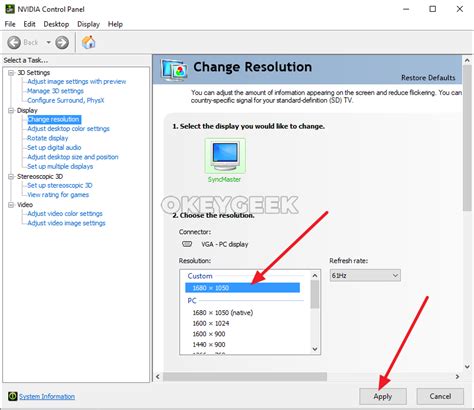Click the System Information icon
Viewport: 474px width, 410px height.
(13, 396)
